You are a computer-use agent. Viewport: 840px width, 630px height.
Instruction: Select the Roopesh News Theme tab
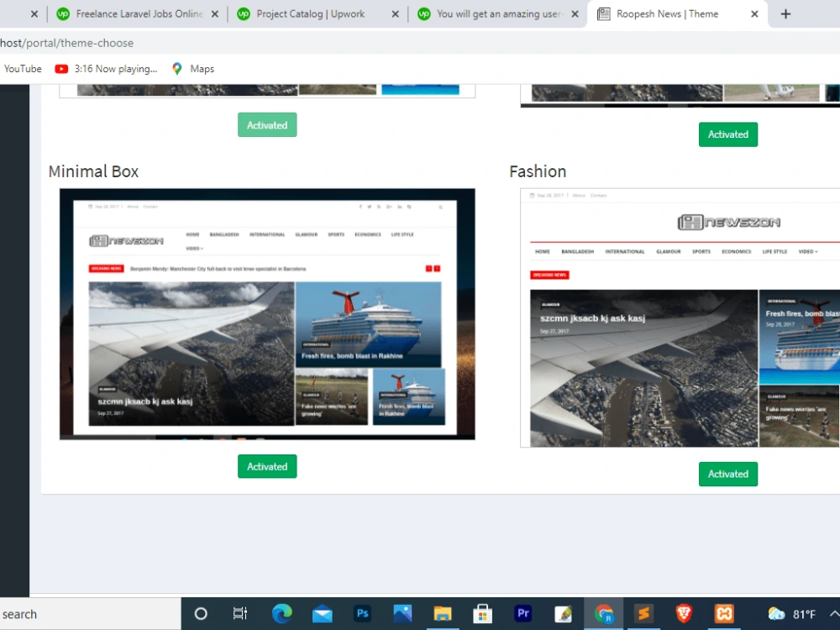pyautogui.click(x=667, y=14)
